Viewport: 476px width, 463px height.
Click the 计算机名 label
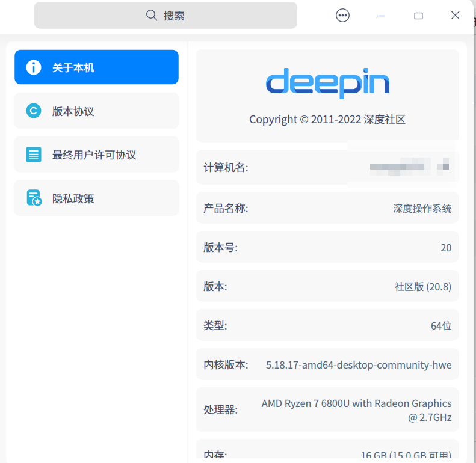[226, 167]
